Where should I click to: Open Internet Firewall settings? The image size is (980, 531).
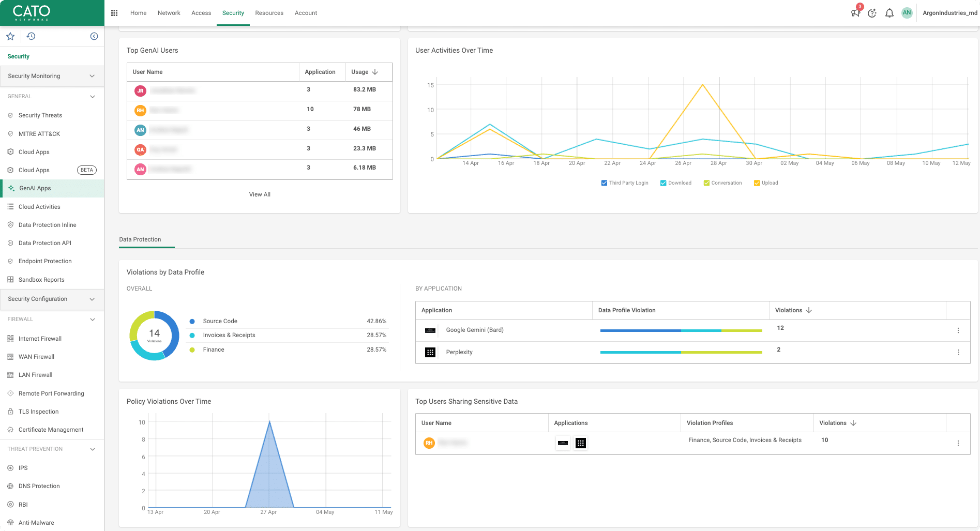pyautogui.click(x=40, y=339)
